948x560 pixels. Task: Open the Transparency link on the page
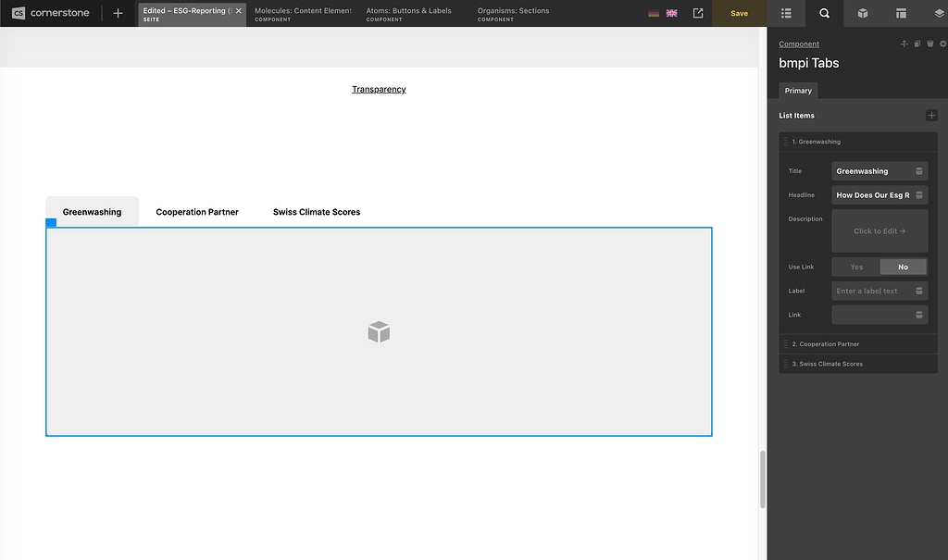click(378, 89)
